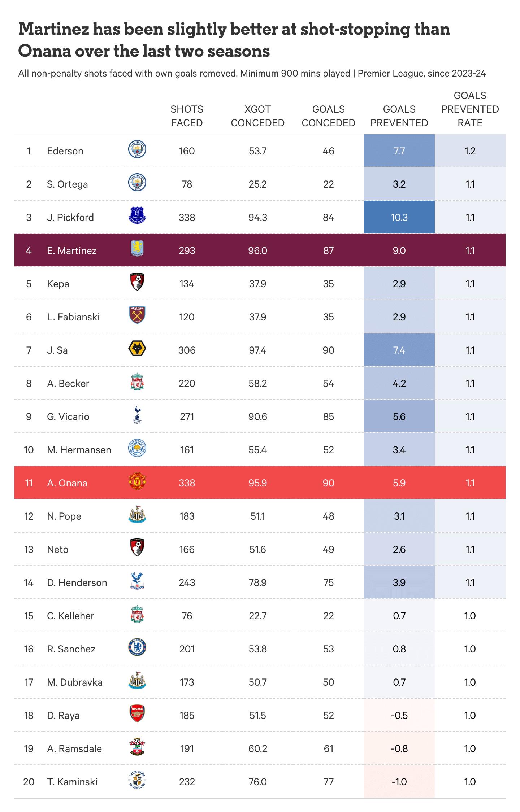520x812 pixels.
Task: Select Pickford's 10.3 goals prevented cell
Action: 399,217
